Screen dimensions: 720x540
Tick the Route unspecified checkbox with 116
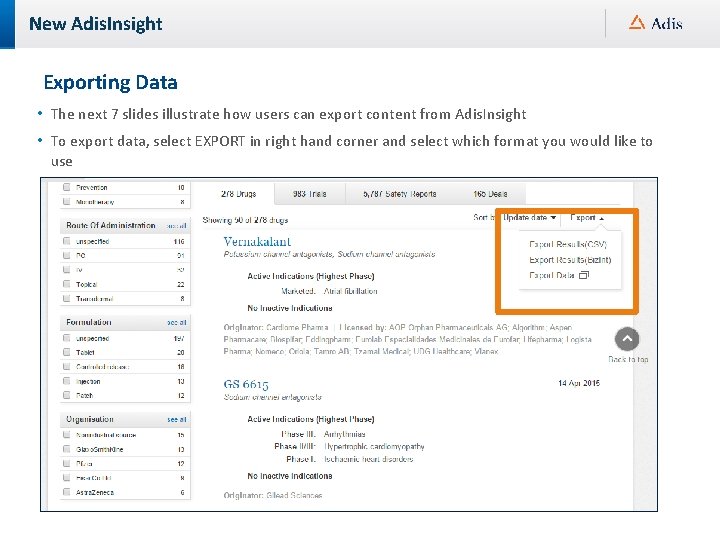[x=67, y=241]
